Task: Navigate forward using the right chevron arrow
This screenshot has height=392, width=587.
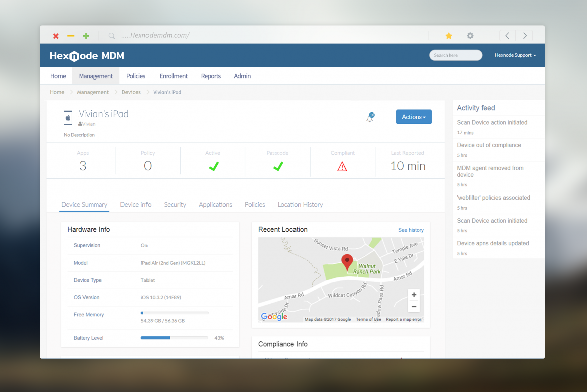Action: pos(524,35)
